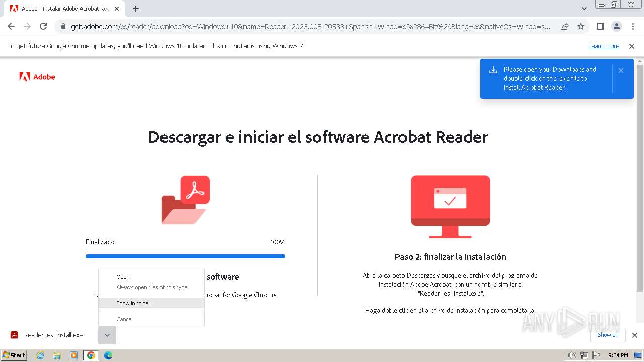Click the network tray icon
The width and height of the screenshot is (644, 362).
pos(584,355)
